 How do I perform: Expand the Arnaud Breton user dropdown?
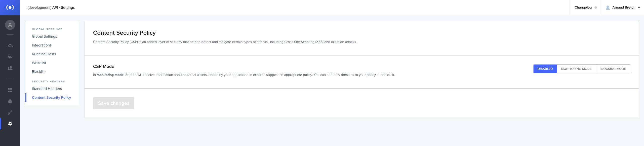[x=623, y=8]
